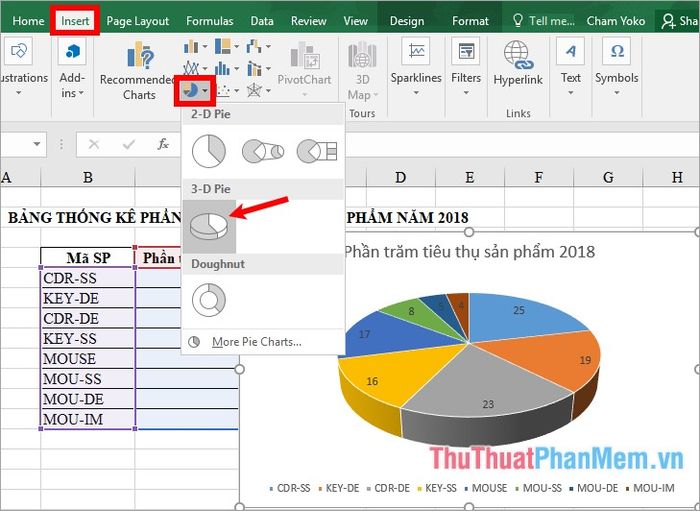Click the Filters icon
This screenshot has height=511, width=700.
point(466,52)
